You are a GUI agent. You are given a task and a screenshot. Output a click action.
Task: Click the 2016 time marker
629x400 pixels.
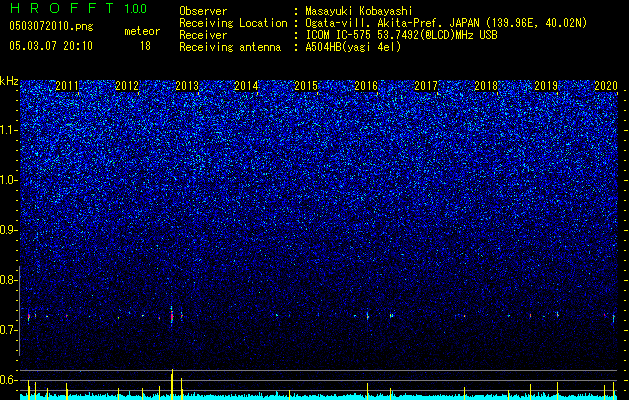[366, 86]
